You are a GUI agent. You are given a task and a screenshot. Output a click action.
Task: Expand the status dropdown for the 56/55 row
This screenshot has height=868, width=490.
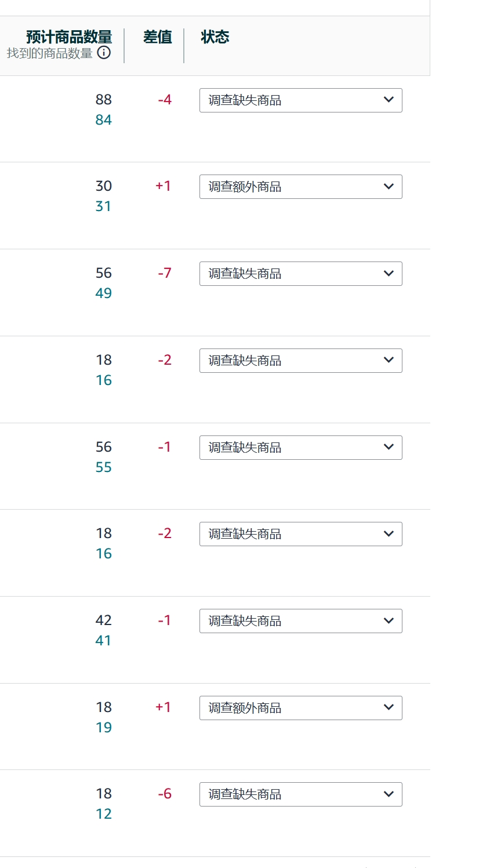coord(300,448)
